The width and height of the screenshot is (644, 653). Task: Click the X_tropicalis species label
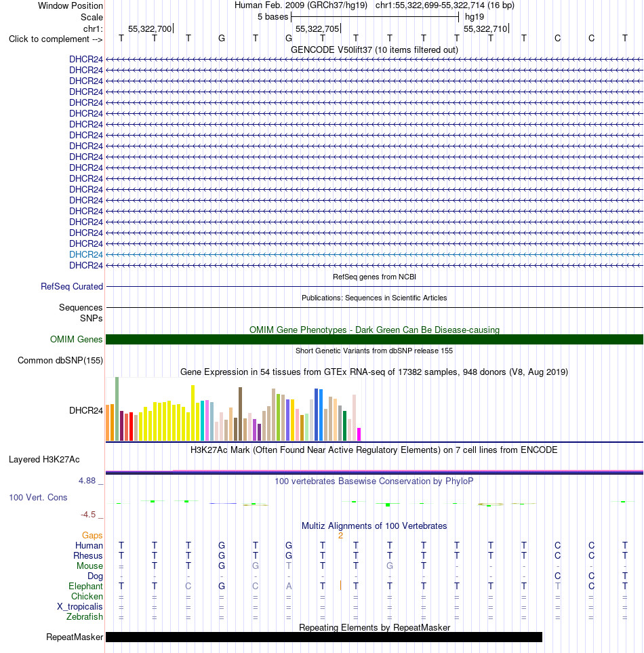pyautogui.click(x=79, y=607)
